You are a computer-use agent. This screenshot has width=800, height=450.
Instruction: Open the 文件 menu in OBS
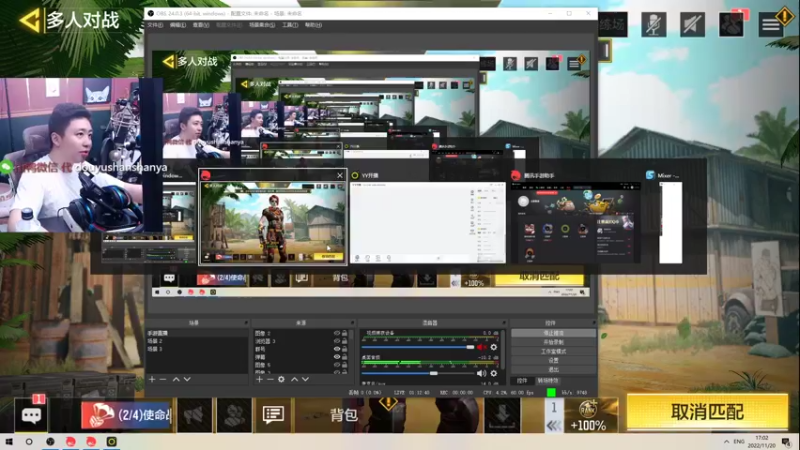tap(155, 25)
